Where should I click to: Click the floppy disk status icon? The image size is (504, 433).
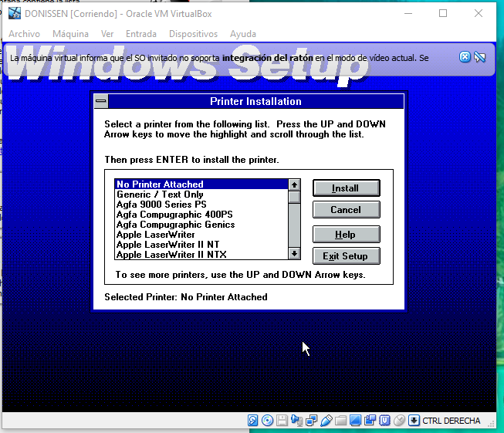282,421
